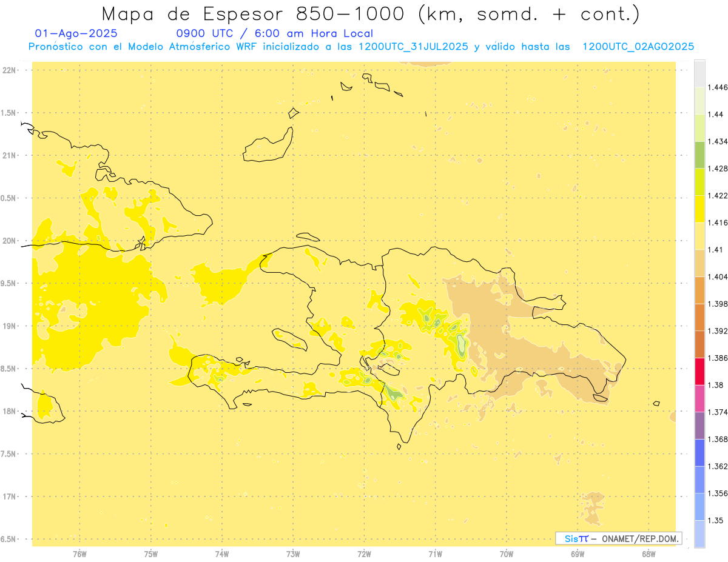The width and height of the screenshot is (728, 562).
Task: Select the colorbar value 1.386
Action: [718, 358]
